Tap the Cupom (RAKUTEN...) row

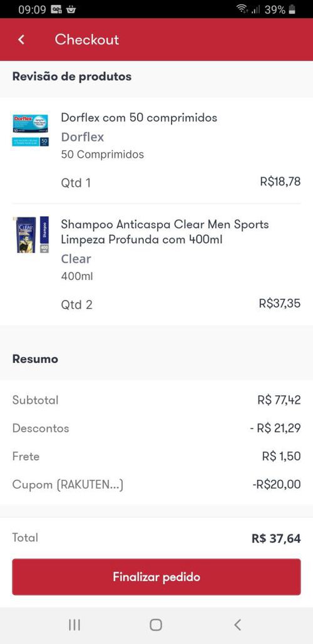(156, 485)
